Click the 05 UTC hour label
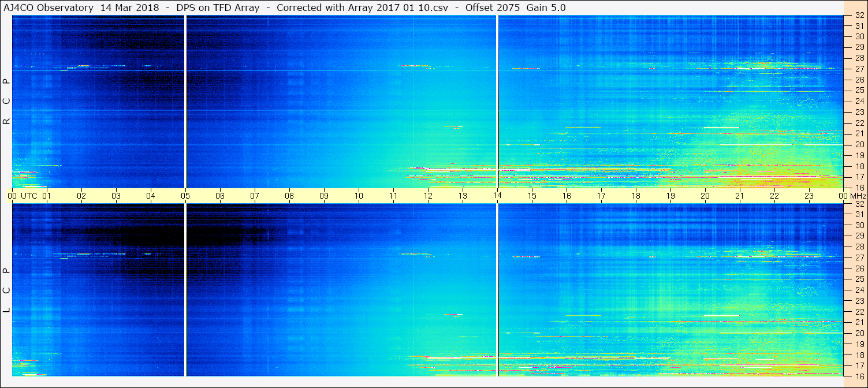868x388 pixels. [185, 196]
